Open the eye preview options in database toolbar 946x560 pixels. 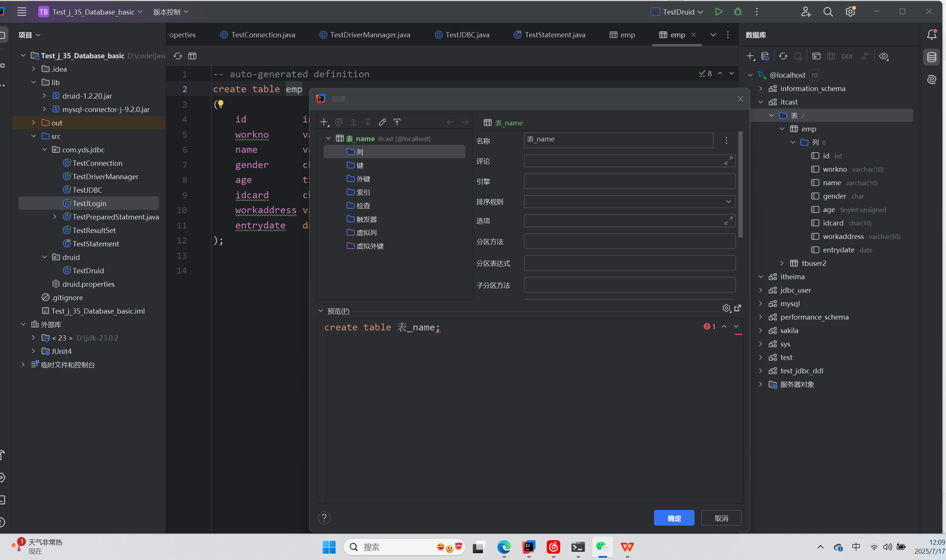pos(884,56)
